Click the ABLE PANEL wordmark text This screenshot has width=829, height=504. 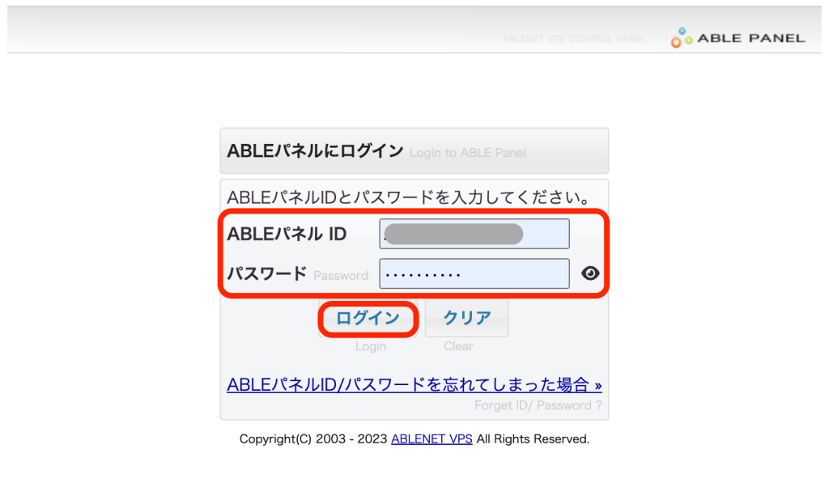[x=752, y=38]
